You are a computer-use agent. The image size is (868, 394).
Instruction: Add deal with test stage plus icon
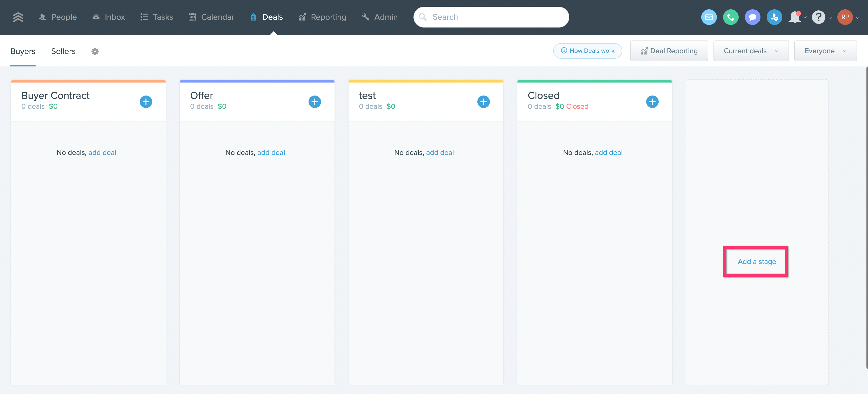pos(484,101)
